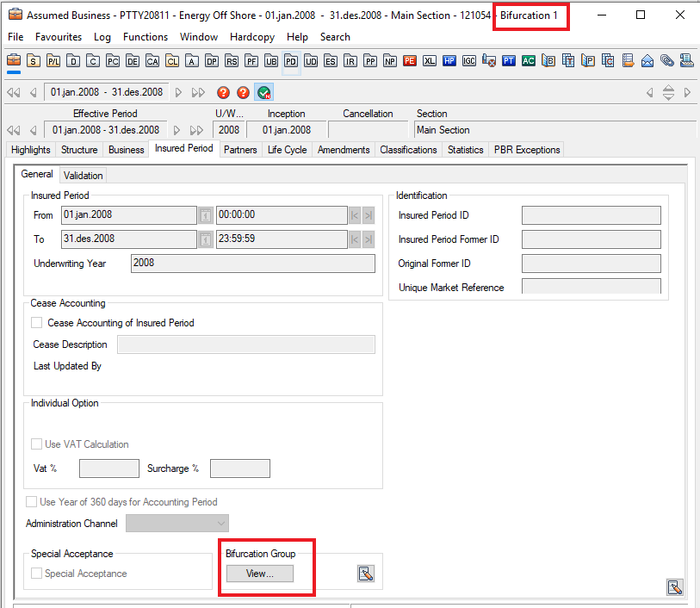Open the From date calendar picker
This screenshot has width=700, height=608.
[x=206, y=215]
